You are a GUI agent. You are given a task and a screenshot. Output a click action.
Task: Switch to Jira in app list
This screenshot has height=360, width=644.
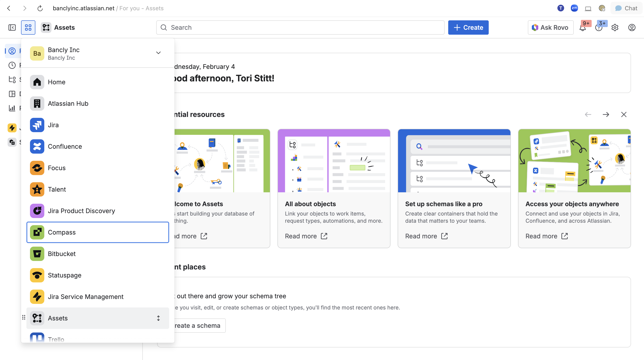click(x=98, y=125)
